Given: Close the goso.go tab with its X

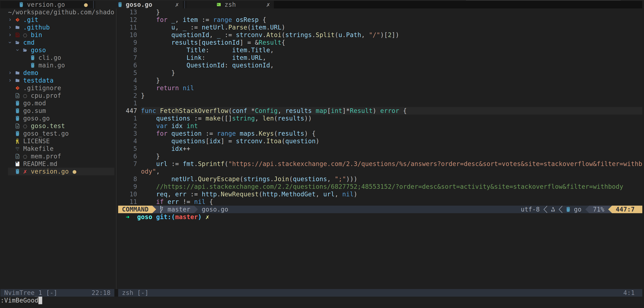Looking at the screenshot, I should click(177, 5).
